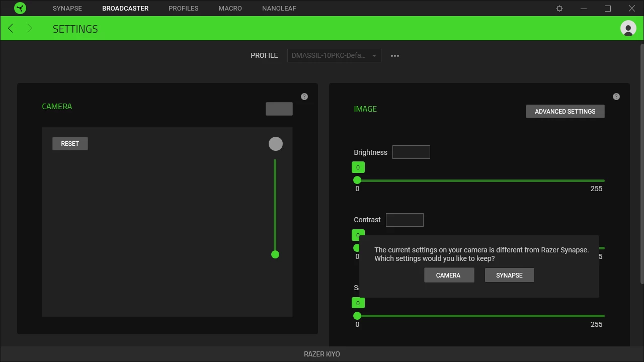Click the bottom slider handle at 0

(x=357, y=316)
